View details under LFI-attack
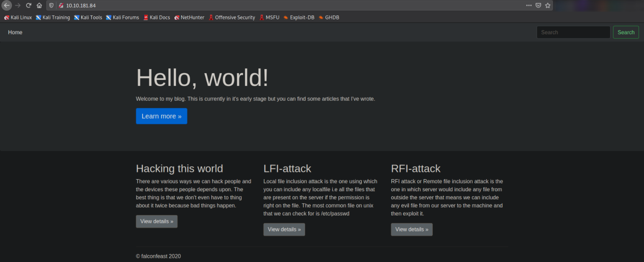The image size is (644, 262). coord(284,229)
